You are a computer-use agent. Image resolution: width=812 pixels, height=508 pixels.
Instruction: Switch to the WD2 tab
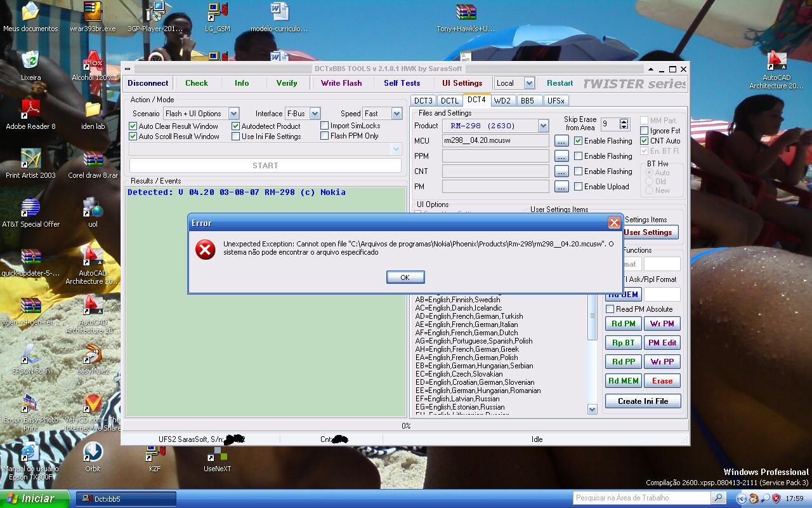pyautogui.click(x=502, y=101)
